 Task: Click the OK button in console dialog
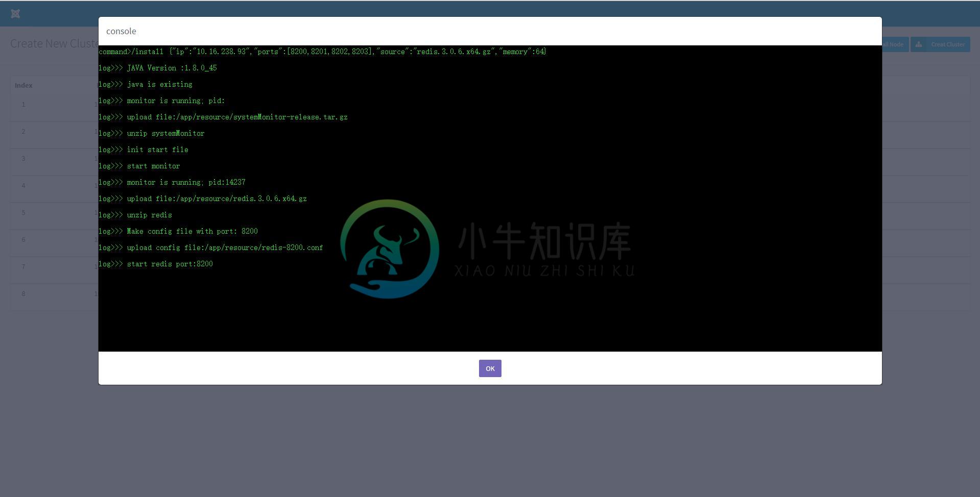click(x=490, y=368)
